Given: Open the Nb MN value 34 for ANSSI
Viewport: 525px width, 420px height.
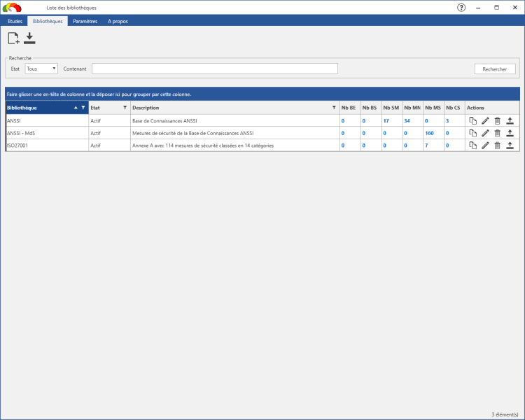Looking at the screenshot, I should point(407,121).
